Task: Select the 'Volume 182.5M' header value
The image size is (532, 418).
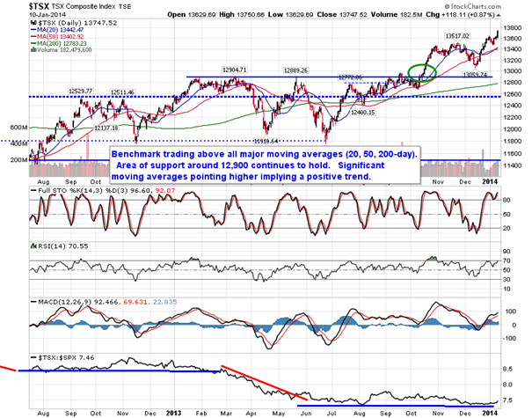Action: (x=397, y=15)
